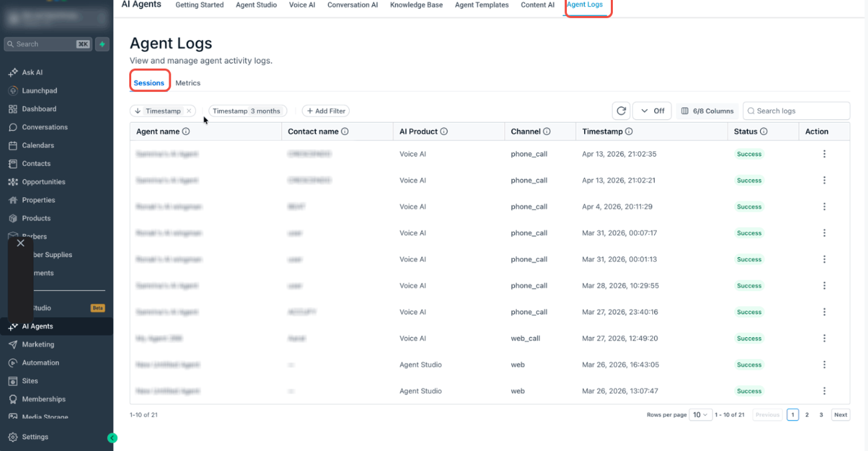
Task: Click web_call channel cell
Action: (x=526, y=338)
